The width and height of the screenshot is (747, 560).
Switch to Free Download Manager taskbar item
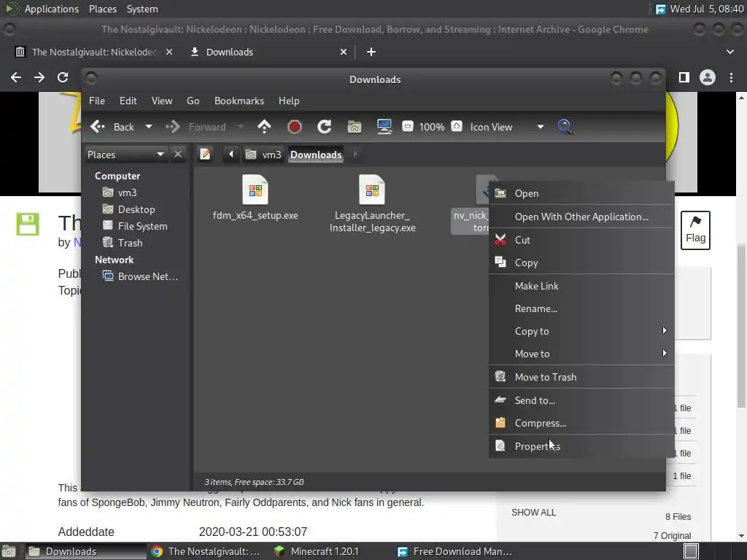tap(455, 551)
